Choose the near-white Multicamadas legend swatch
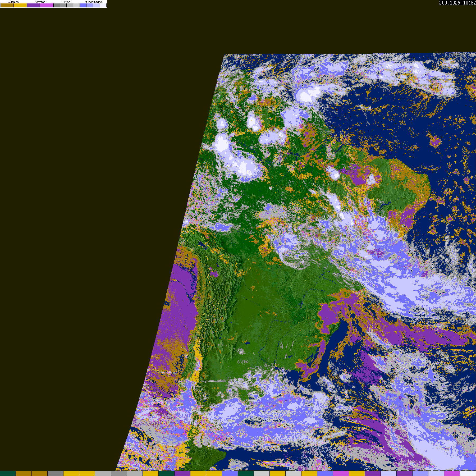 point(103,5)
